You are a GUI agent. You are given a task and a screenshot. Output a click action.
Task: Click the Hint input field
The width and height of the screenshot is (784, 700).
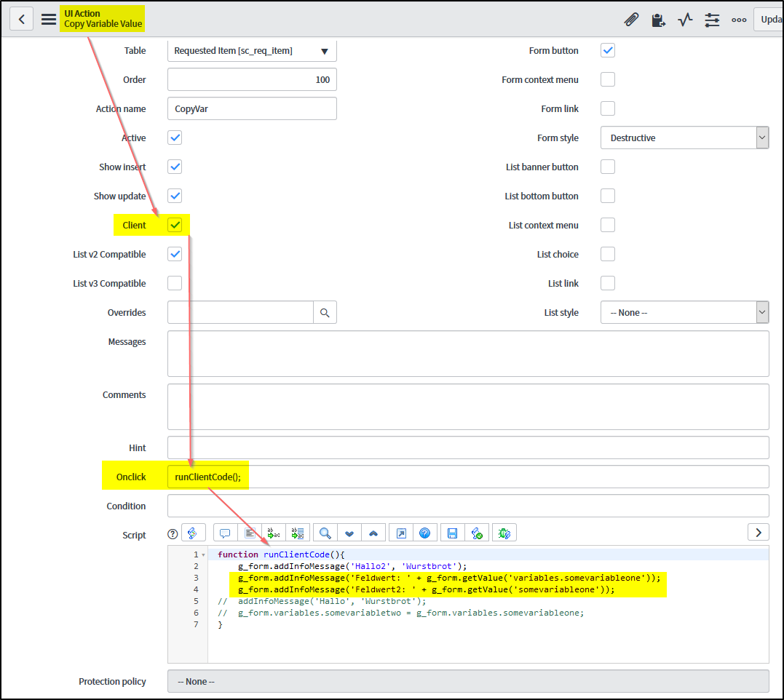[468, 448]
